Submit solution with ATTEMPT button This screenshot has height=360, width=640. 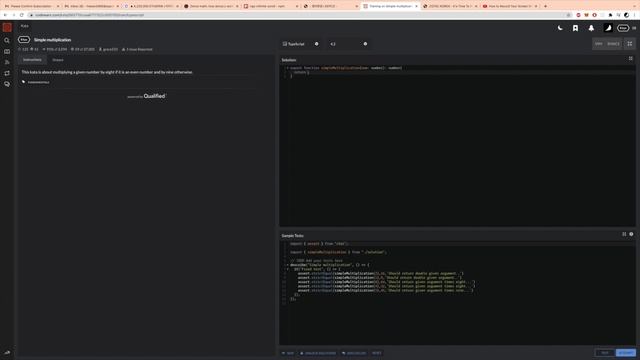pos(626,353)
